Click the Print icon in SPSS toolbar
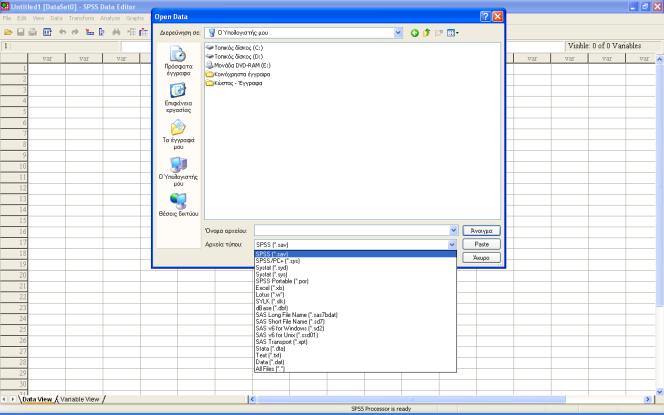The image size is (664, 415). click(x=33, y=32)
